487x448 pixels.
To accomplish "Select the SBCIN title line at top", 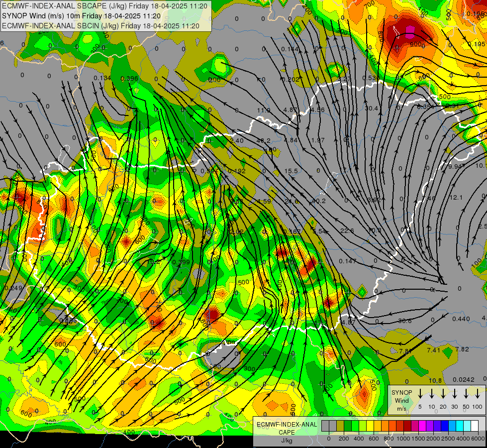I will point(100,26).
